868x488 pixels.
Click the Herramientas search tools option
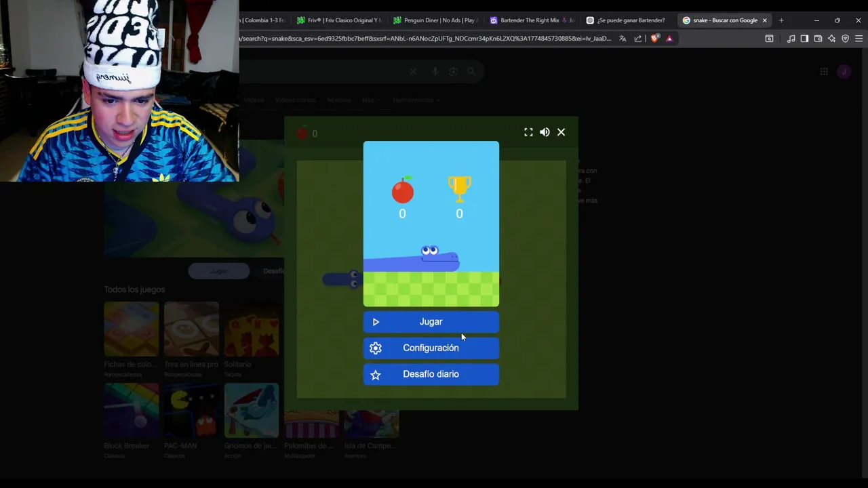[x=416, y=100]
